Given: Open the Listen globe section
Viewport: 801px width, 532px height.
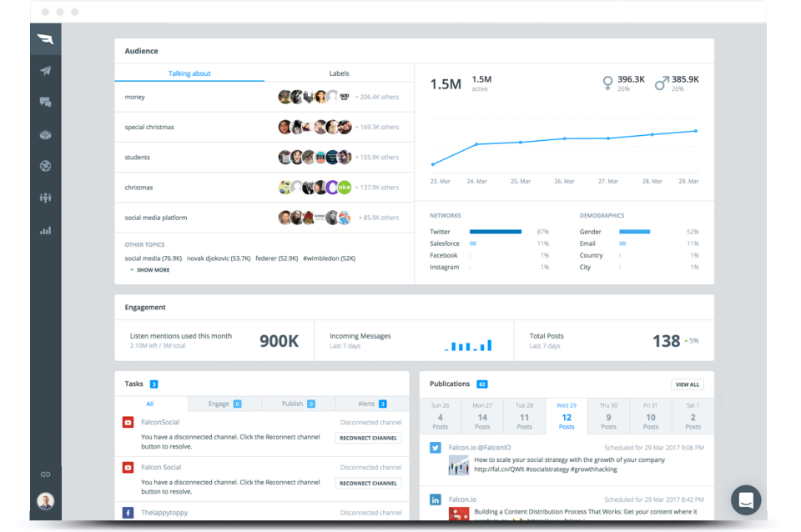Looking at the screenshot, I should tap(46, 166).
